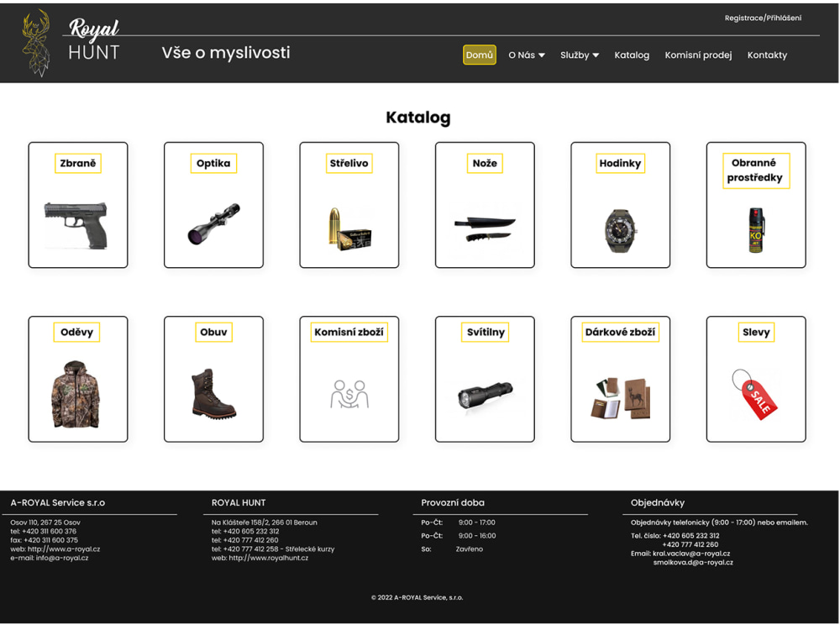Click the red SALE tag icon
Image resolution: width=840 pixels, height=630 pixels.
[755, 394]
